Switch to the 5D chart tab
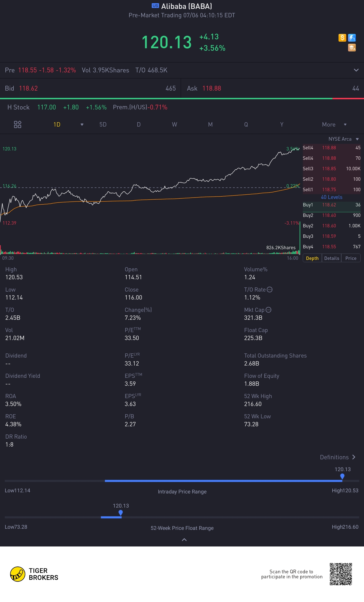Screen dimensions: 364x602 point(103,124)
